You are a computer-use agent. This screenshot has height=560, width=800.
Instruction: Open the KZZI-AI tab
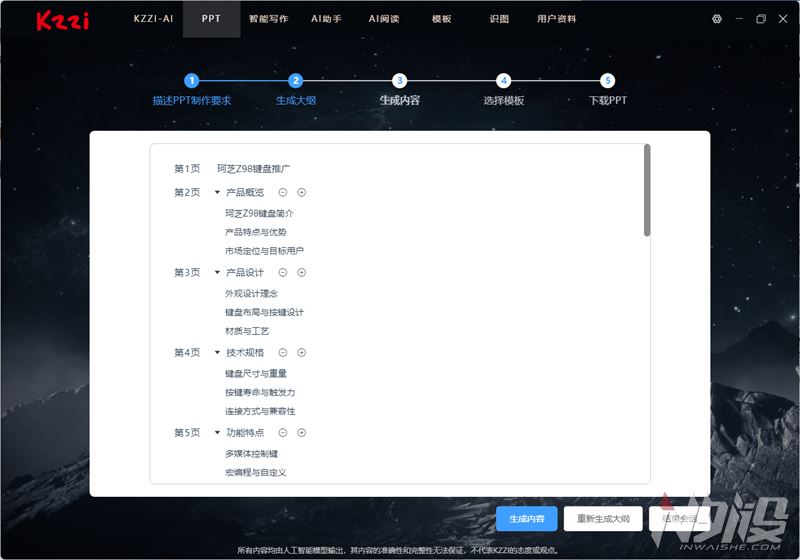click(x=154, y=19)
